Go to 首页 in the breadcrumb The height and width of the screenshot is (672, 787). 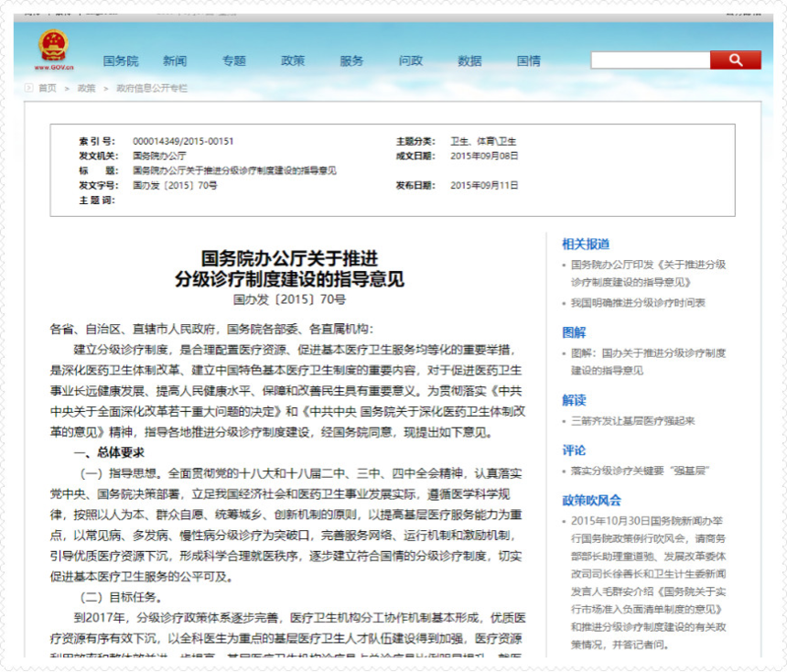48,88
